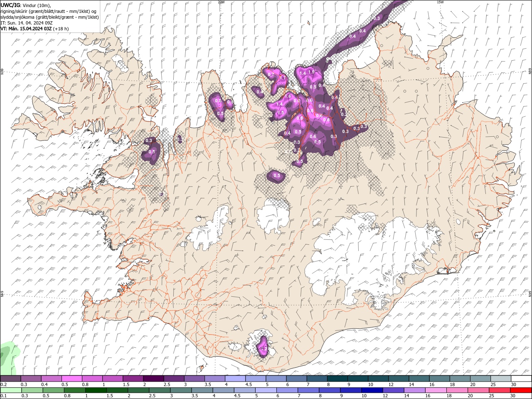Click the '20W' longitude label
Screen dimensions: 532x399
(221, 2)
